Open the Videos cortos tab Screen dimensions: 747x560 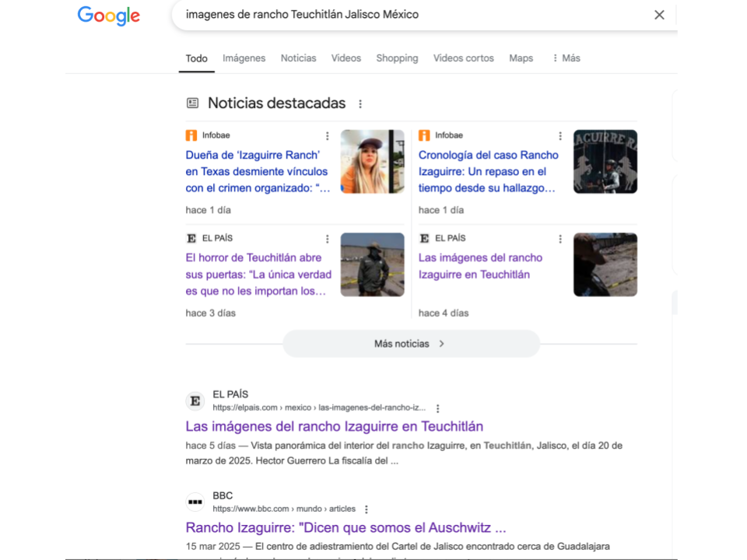[463, 58]
